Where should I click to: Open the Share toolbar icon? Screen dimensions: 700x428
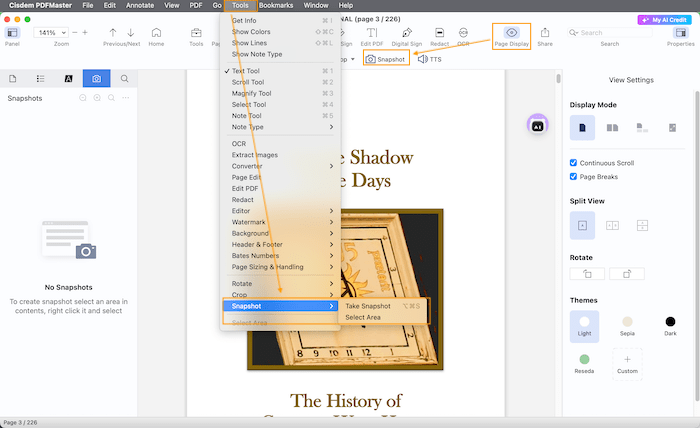pos(545,33)
